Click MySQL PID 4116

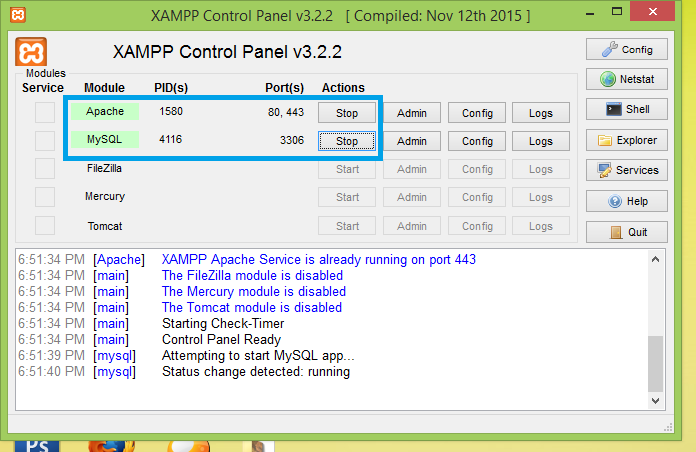(170, 139)
